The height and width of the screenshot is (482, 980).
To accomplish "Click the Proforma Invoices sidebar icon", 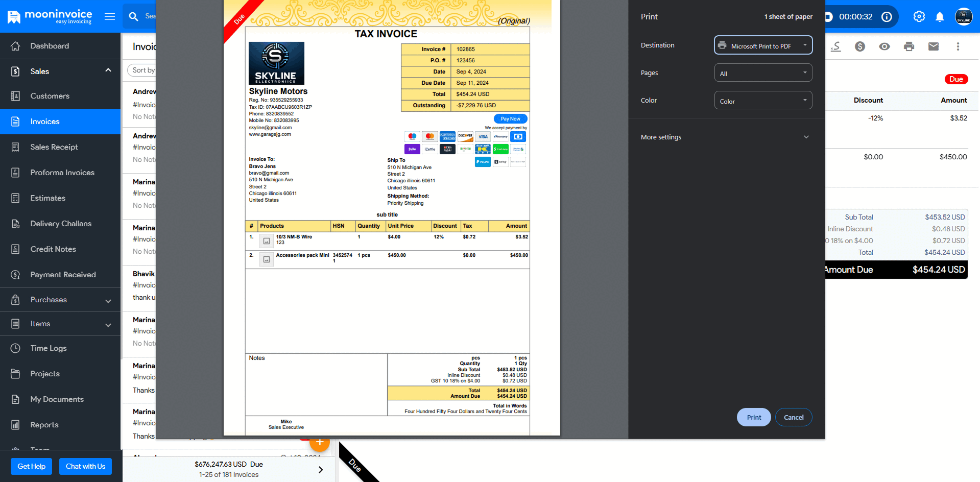I will pyautogui.click(x=15, y=173).
